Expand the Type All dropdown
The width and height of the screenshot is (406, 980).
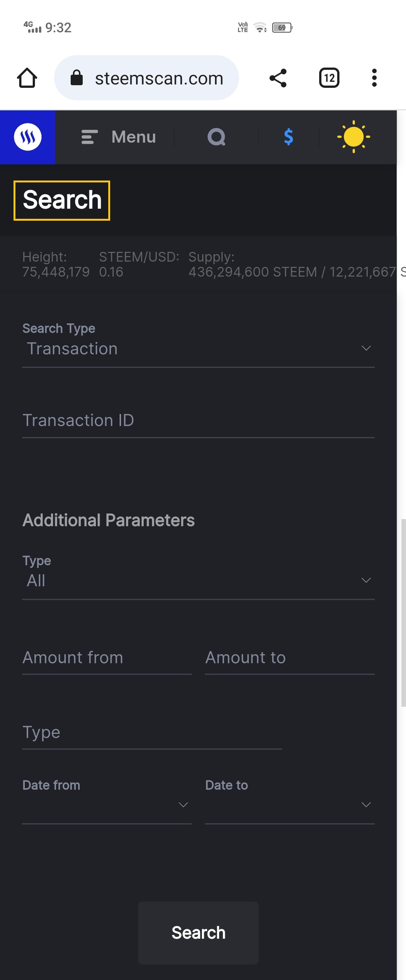[x=198, y=581]
